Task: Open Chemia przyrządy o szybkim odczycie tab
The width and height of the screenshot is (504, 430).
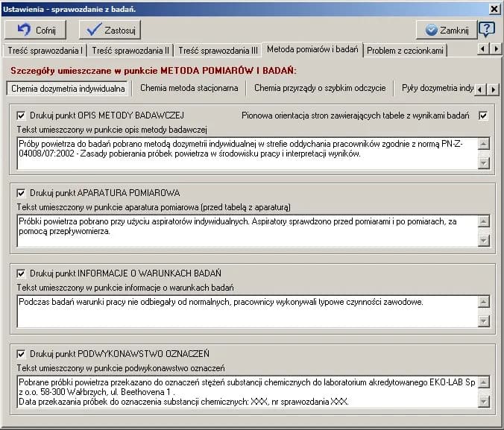Action: click(320, 88)
